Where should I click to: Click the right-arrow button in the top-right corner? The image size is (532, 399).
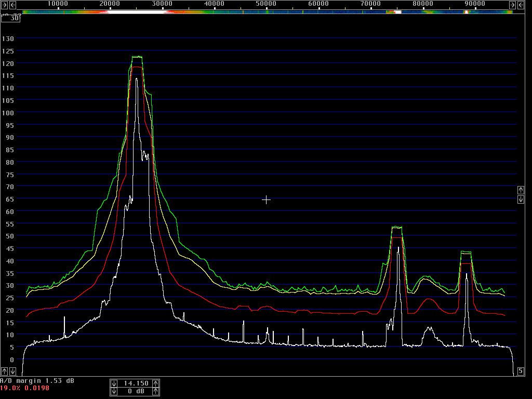513,5
